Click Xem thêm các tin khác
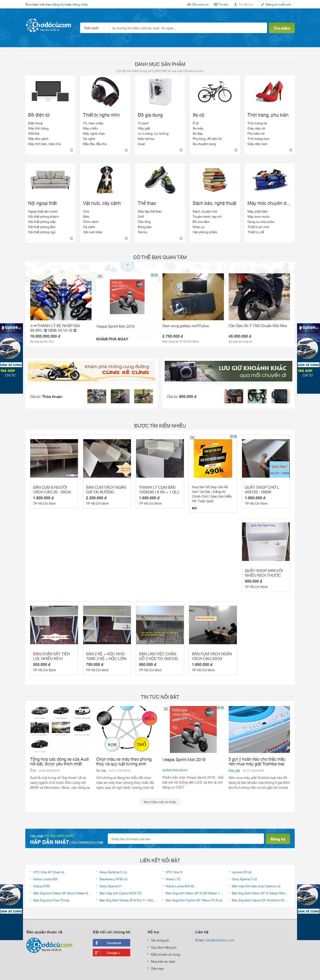This screenshot has width=320, height=980. point(160,802)
